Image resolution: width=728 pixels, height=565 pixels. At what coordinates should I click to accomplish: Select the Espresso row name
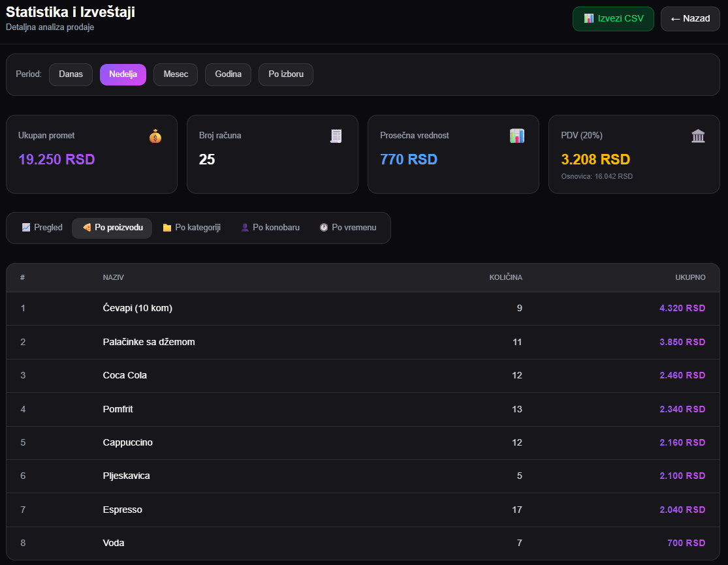(x=123, y=510)
